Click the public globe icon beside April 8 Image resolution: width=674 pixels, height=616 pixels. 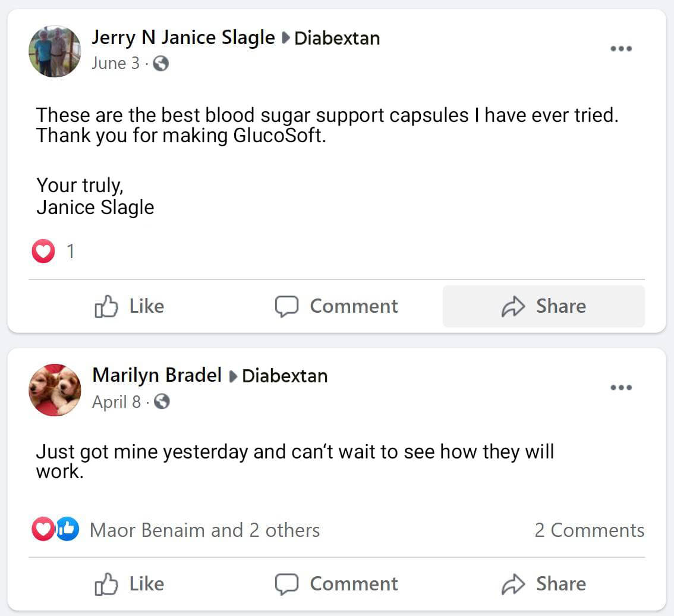coord(162,403)
